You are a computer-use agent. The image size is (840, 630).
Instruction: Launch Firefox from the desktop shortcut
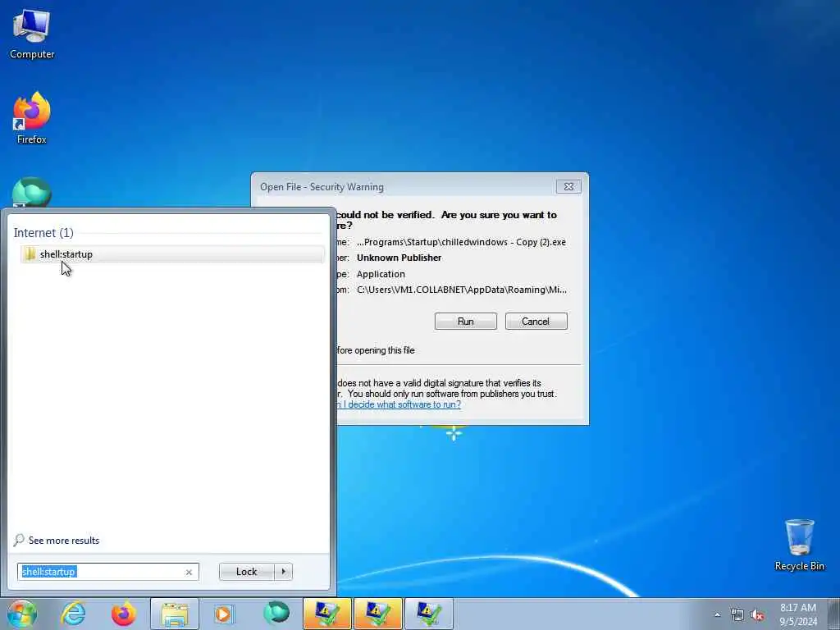32,118
